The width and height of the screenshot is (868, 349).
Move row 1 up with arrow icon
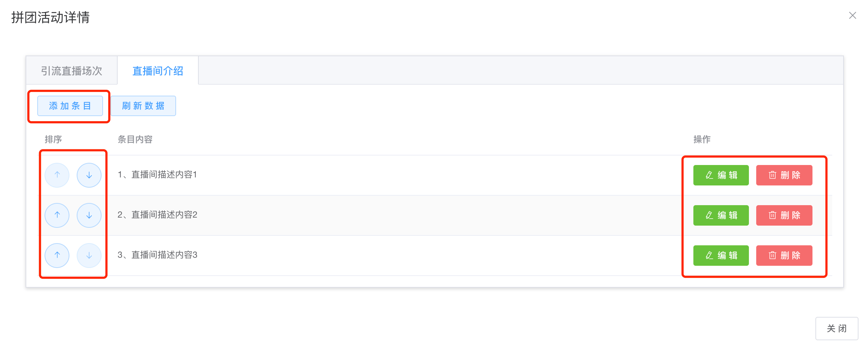pyautogui.click(x=57, y=175)
